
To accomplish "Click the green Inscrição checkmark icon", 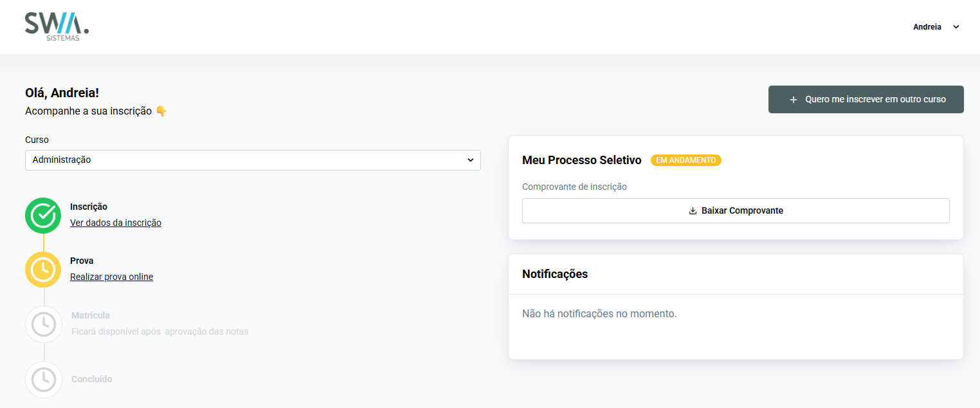I will pos(43,216).
